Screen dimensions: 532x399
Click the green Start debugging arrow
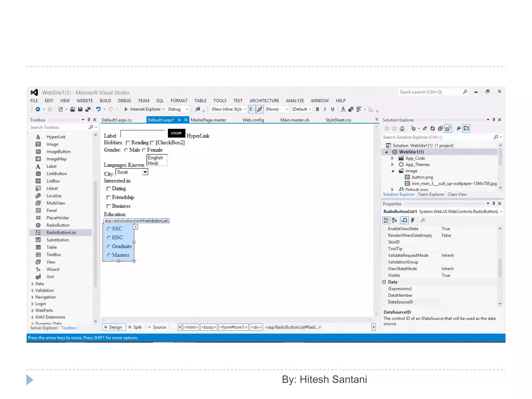(126, 109)
